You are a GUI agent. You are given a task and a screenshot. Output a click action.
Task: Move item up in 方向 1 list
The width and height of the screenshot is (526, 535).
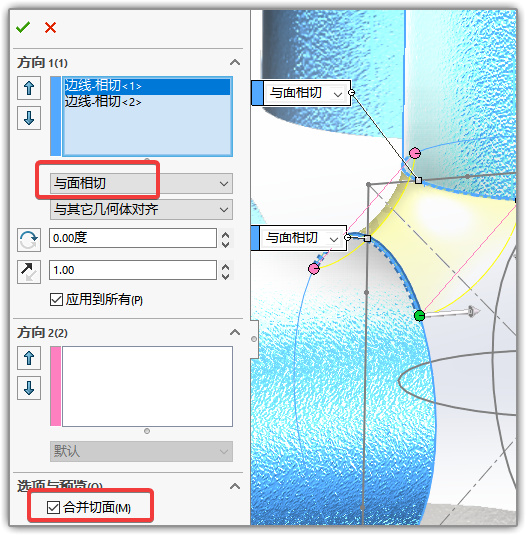[29, 88]
